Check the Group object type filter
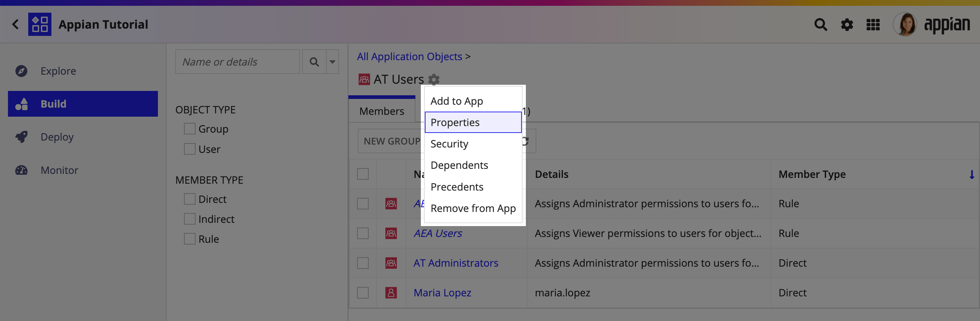Screen dimensions: 980x321 click(x=189, y=129)
